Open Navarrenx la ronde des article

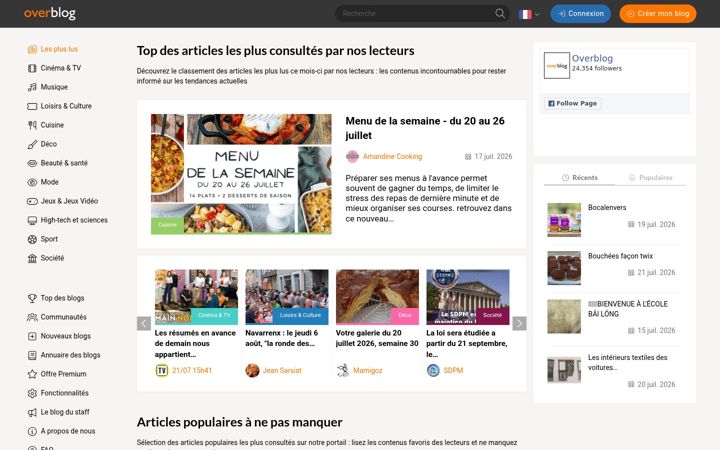[x=281, y=338]
